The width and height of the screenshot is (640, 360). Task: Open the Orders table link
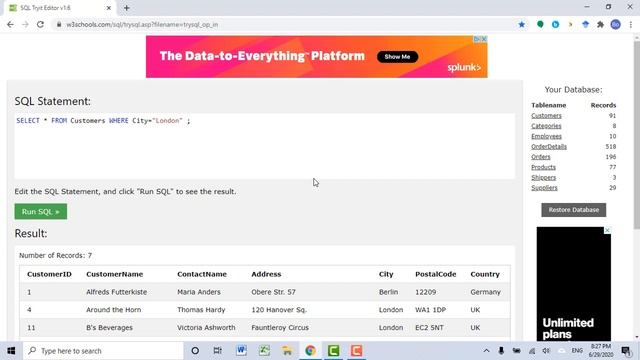click(540, 157)
